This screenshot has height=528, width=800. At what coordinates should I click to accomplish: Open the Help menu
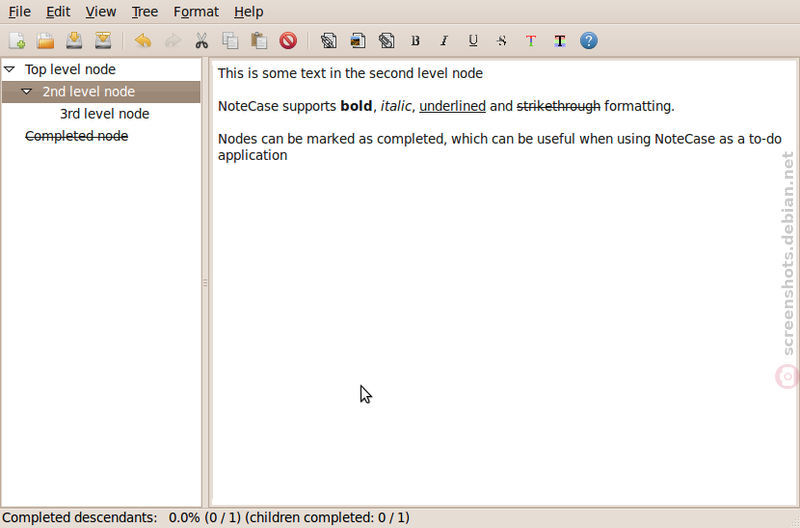tap(248, 11)
